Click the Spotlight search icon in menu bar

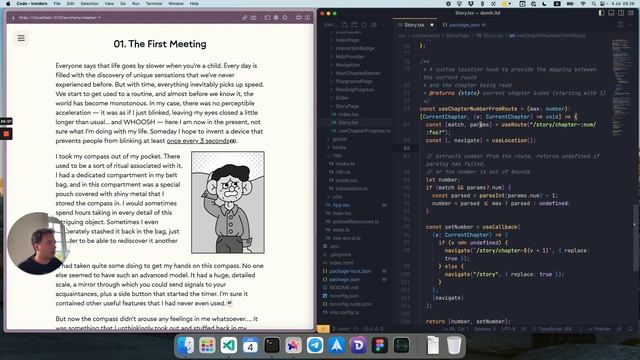tap(594, 3)
